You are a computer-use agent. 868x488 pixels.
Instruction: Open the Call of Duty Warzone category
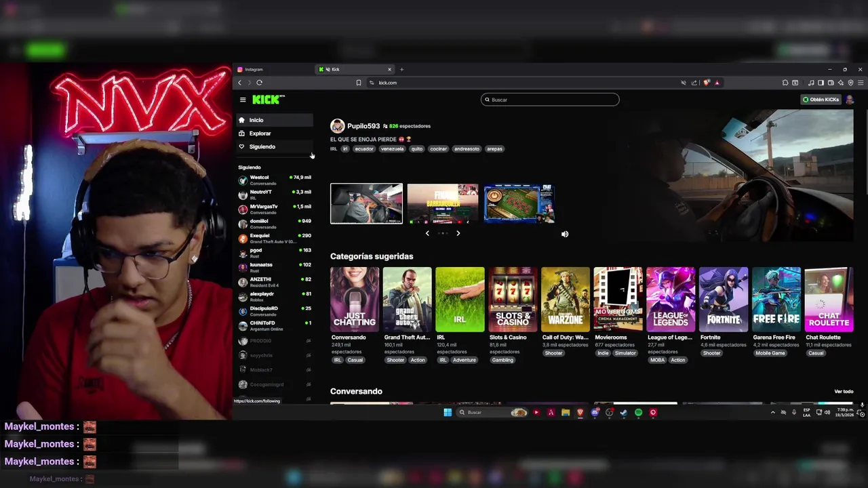click(x=566, y=300)
